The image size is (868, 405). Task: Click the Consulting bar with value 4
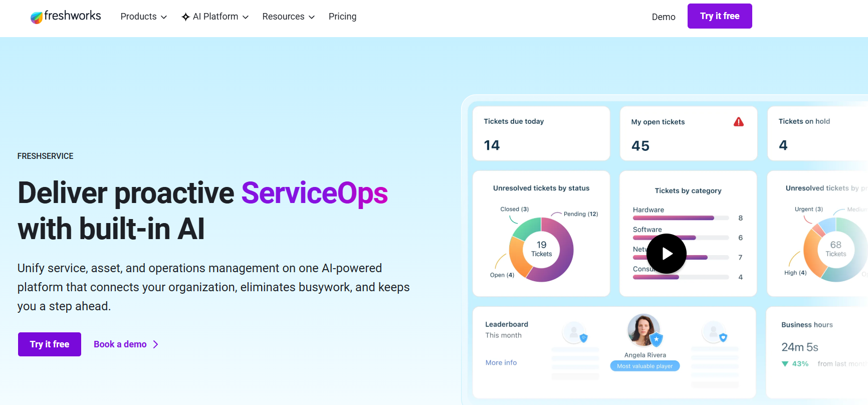pos(681,277)
